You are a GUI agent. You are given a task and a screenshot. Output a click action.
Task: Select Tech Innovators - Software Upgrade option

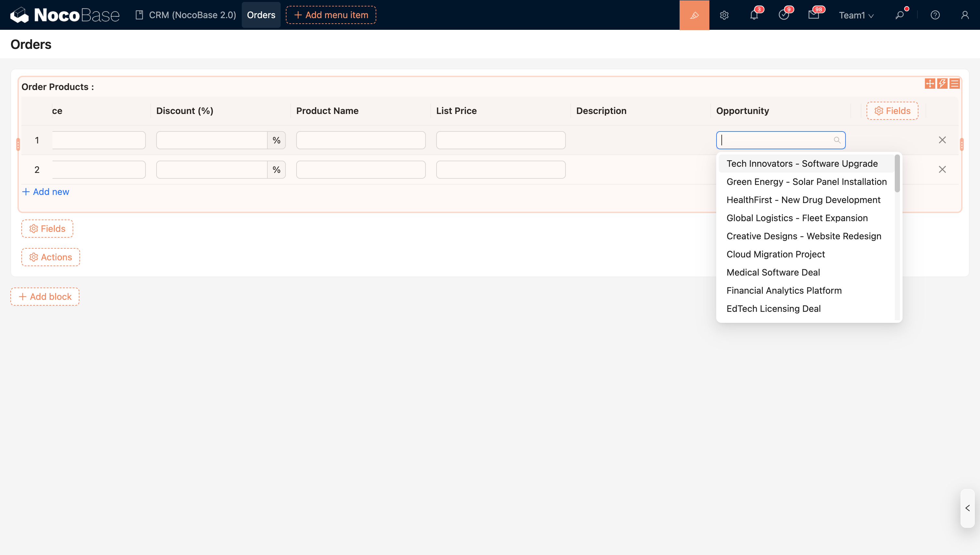coord(802,164)
